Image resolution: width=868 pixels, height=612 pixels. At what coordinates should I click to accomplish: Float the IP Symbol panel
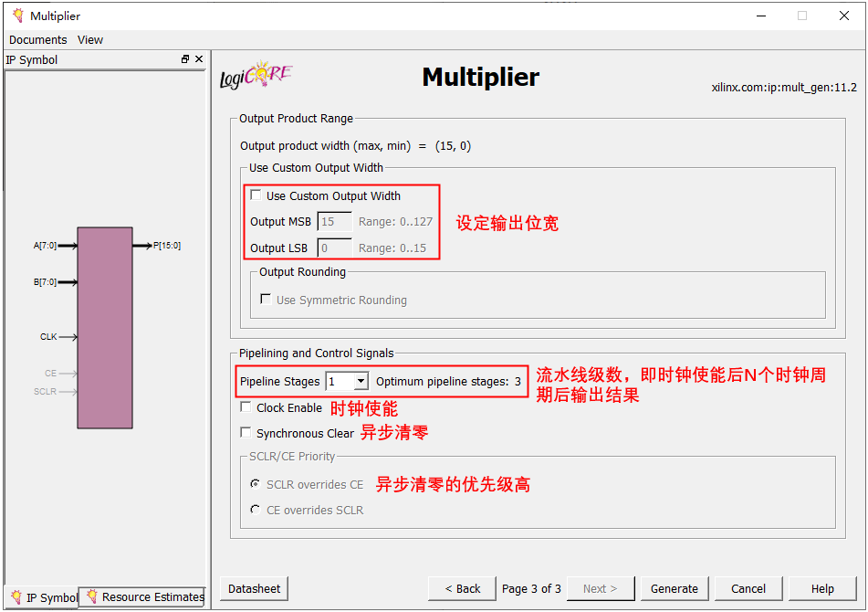tap(185, 59)
